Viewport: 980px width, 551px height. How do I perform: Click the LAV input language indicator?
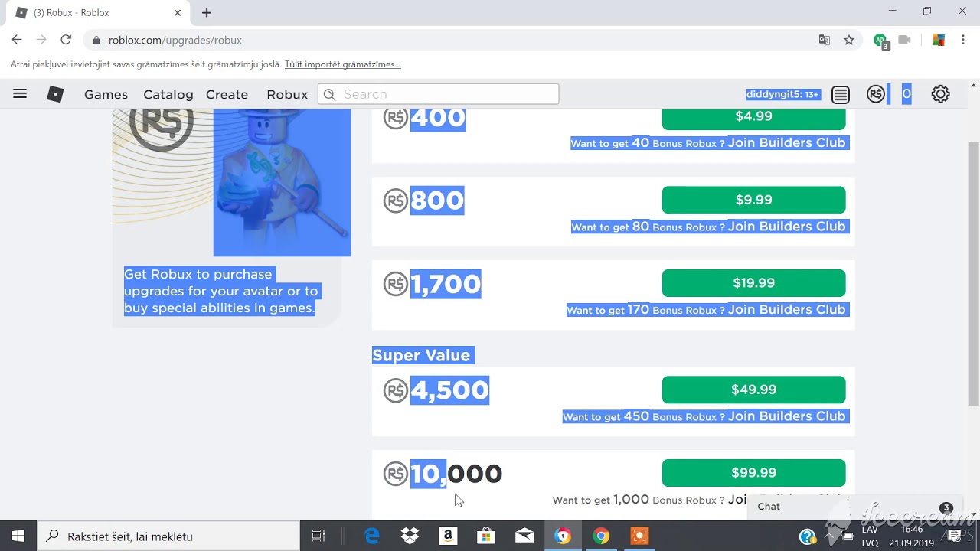coord(870,530)
